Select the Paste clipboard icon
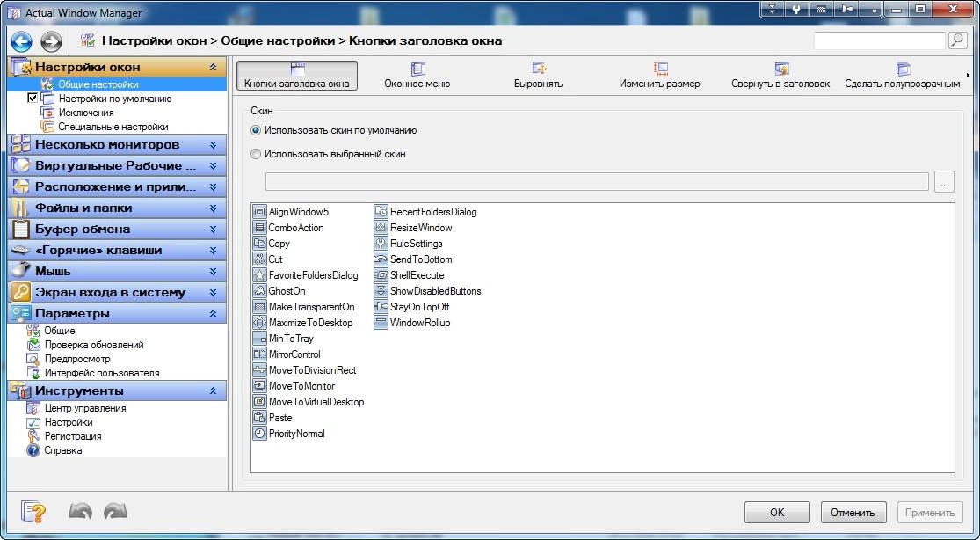This screenshot has height=540, width=980. [x=259, y=418]
